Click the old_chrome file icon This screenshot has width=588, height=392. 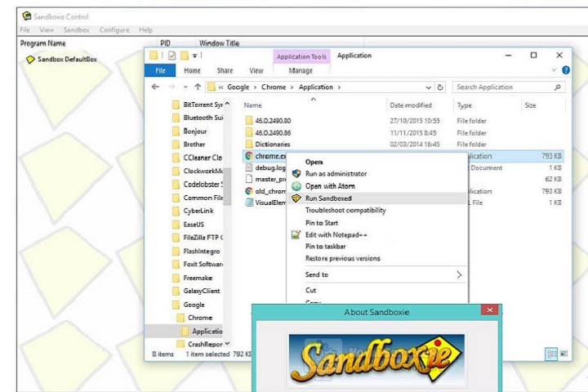coord(248,191)
